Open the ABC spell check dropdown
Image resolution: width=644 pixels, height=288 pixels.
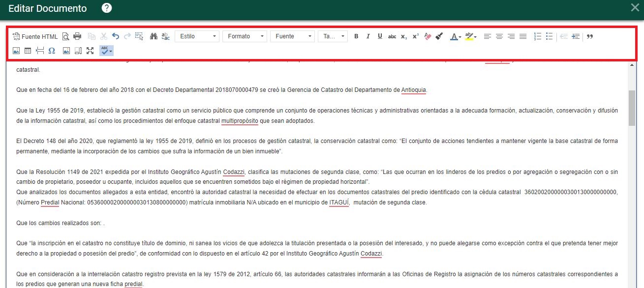[x=107, y=51]
